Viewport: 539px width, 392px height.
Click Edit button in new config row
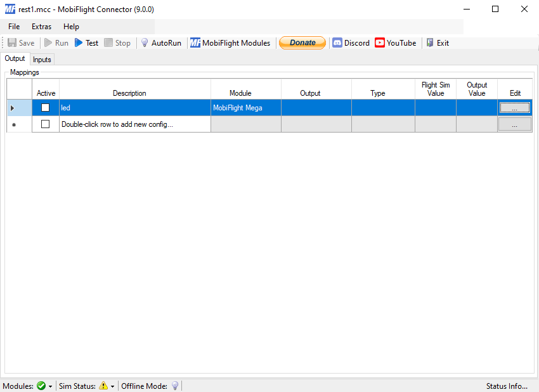(x=515, y=124)
